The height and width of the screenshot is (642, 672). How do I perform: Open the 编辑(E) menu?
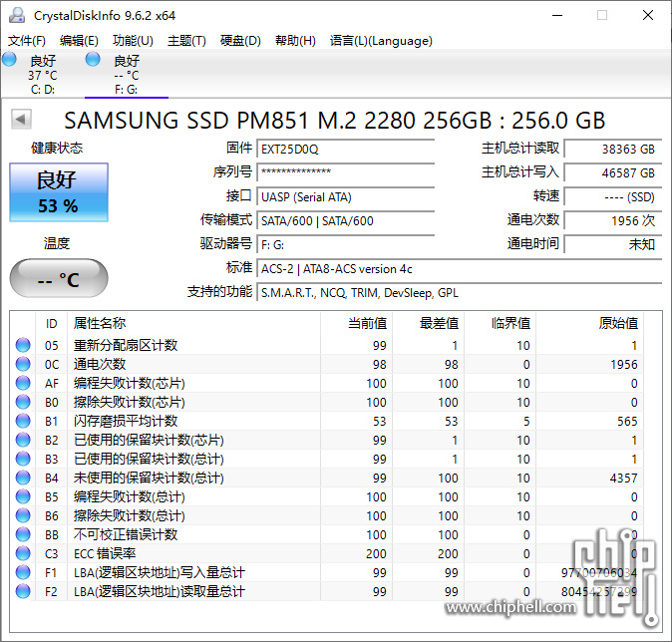(80, 41)
